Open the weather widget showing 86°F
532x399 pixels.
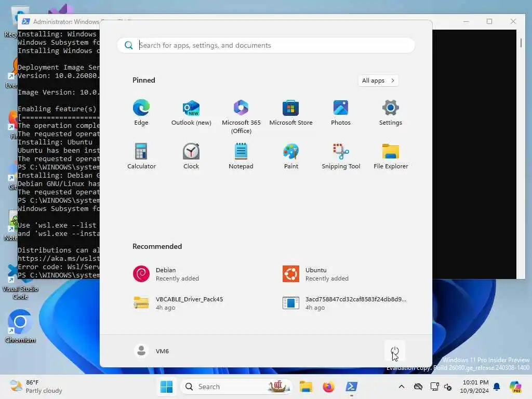[x=36, y=387]
